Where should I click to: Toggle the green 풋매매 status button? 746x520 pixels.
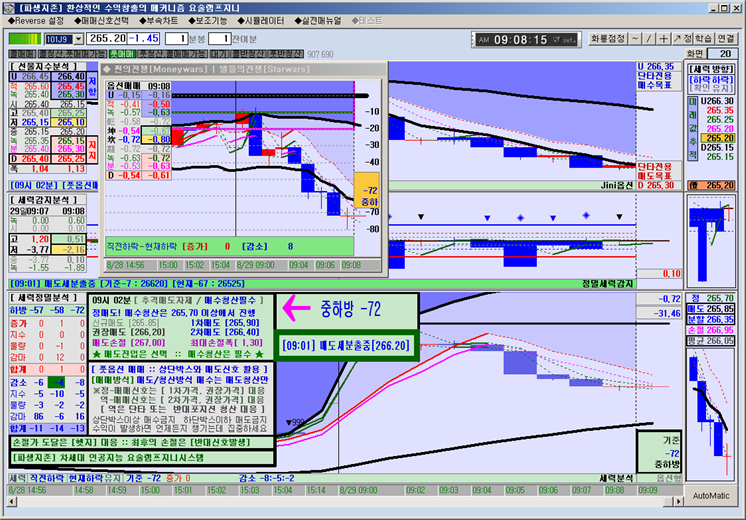(x=122, y=54)
